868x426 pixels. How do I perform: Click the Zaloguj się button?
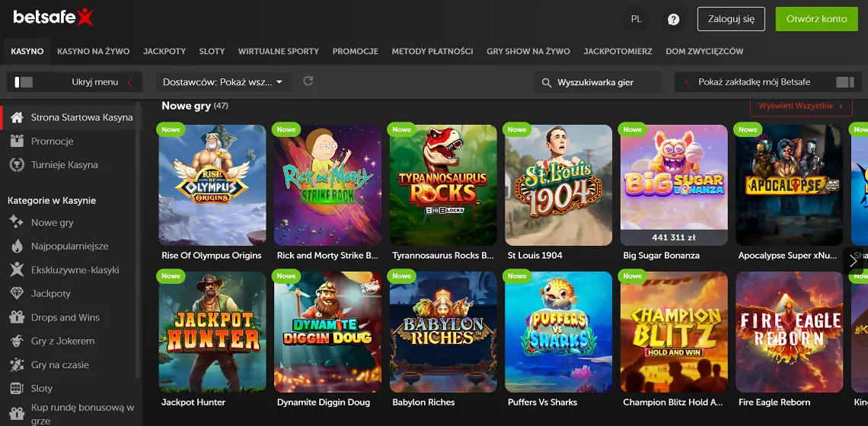[731, 19]
